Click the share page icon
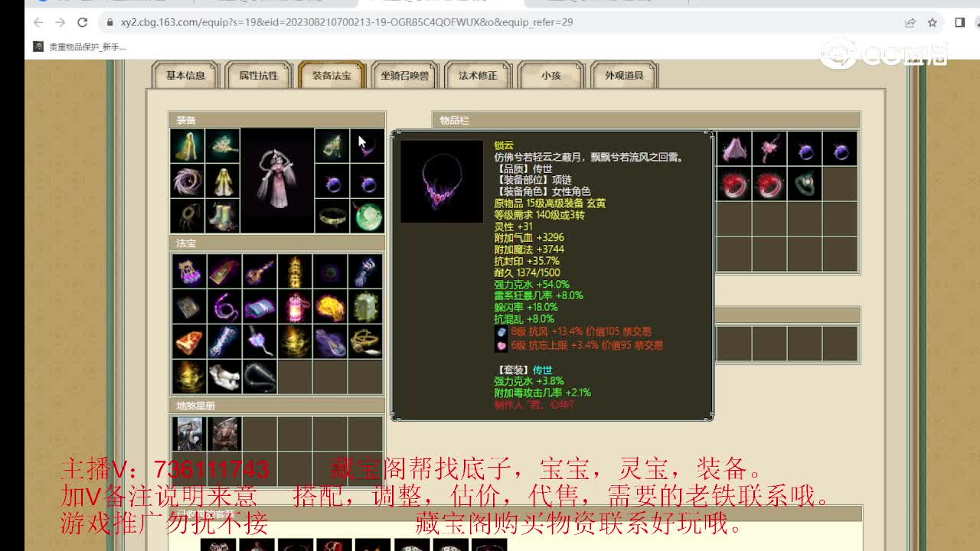Viewport: 980px width, 551px height. pyautogui.click(x=910, y=22)
